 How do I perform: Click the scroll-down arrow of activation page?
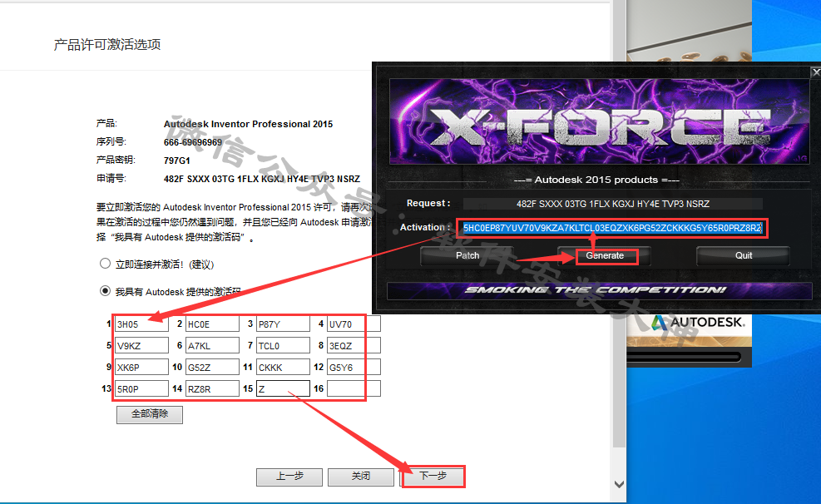619,484
